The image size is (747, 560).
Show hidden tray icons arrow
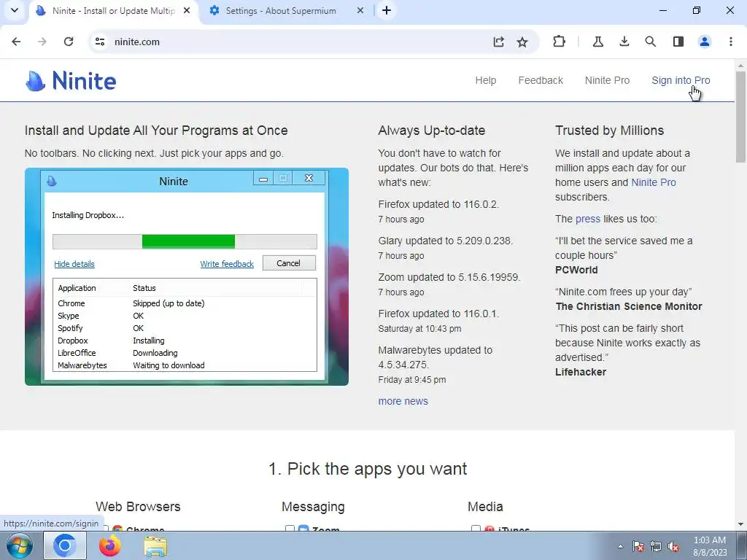(x=620, y=547)
